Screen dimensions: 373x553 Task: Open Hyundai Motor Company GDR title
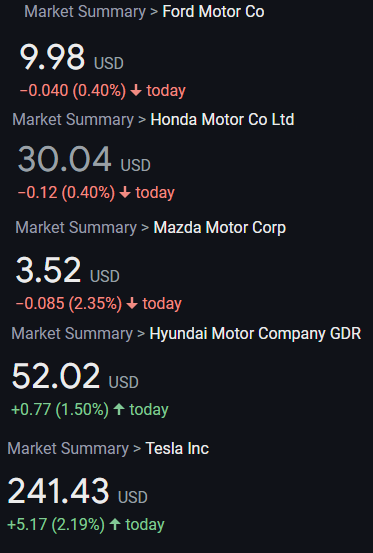point(255,334)
